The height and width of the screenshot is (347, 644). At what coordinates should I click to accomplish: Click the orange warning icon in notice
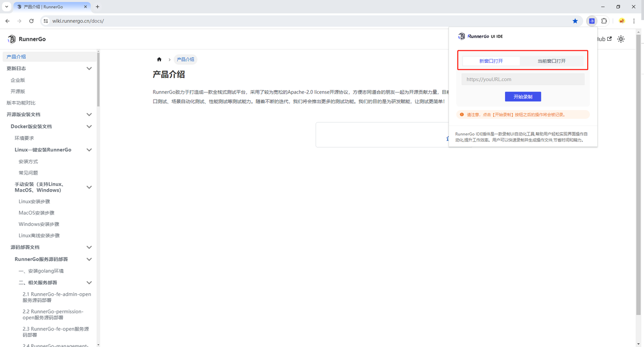[x=462, y=115]
